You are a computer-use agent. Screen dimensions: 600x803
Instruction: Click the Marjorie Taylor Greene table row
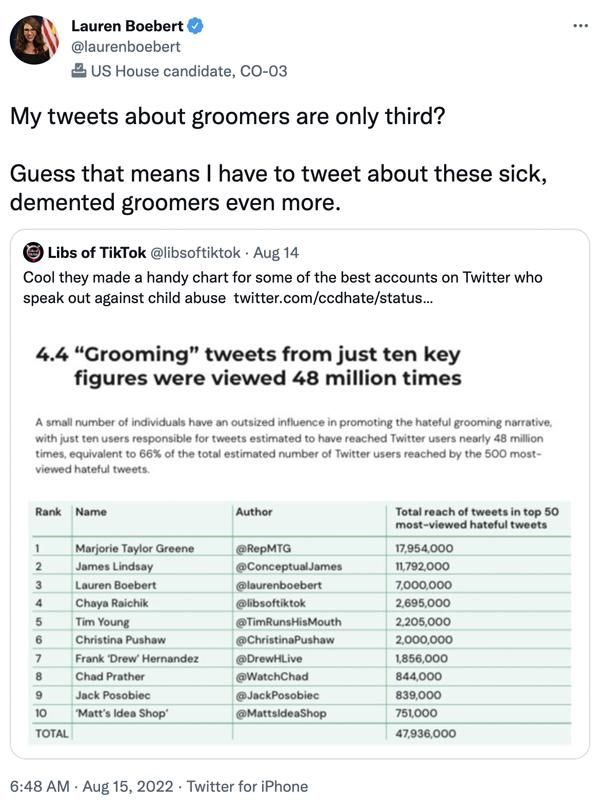coord(300,548)
